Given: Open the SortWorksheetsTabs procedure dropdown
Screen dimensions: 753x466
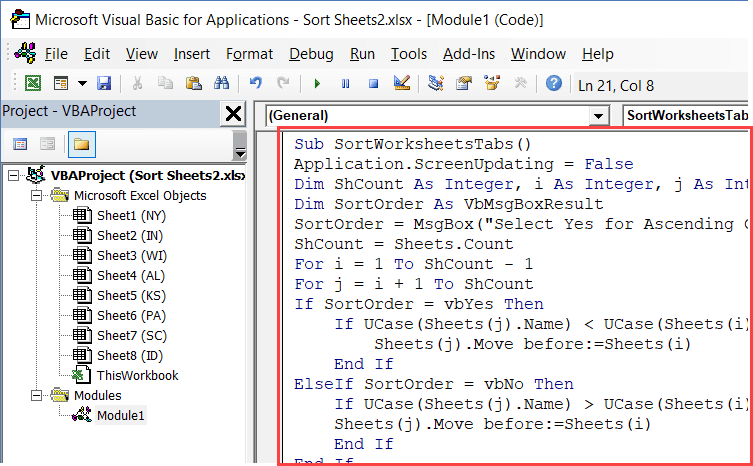Looking at the screenshot, I should (687, 115).
